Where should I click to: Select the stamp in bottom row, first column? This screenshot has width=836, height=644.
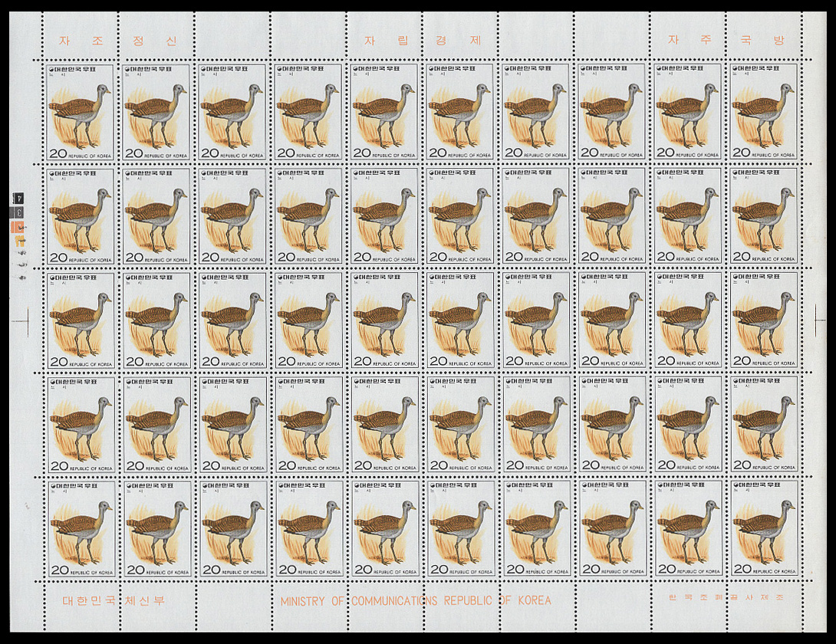80,528
